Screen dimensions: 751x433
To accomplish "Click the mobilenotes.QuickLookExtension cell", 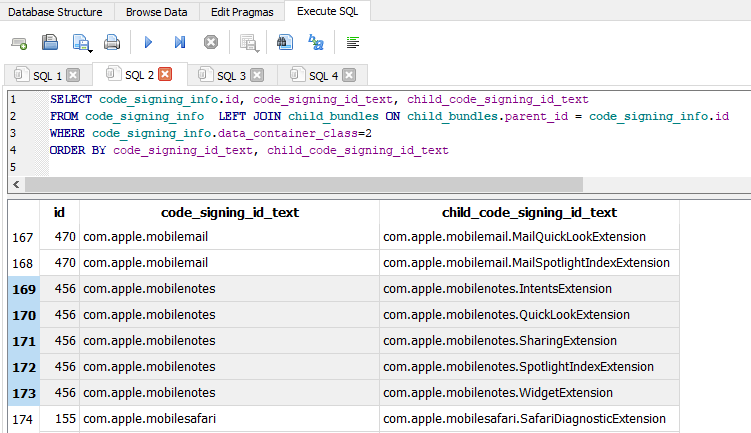I will [529, 315].
